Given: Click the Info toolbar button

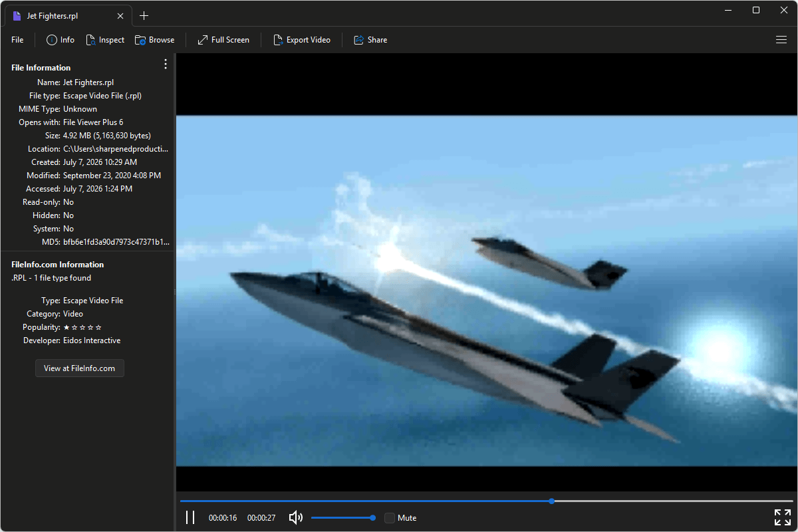Looking at the screenshot, I should (61, 40).
